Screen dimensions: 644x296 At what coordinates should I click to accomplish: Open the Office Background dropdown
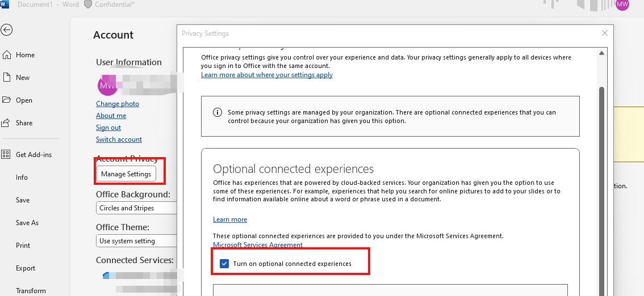pos(136,208)
